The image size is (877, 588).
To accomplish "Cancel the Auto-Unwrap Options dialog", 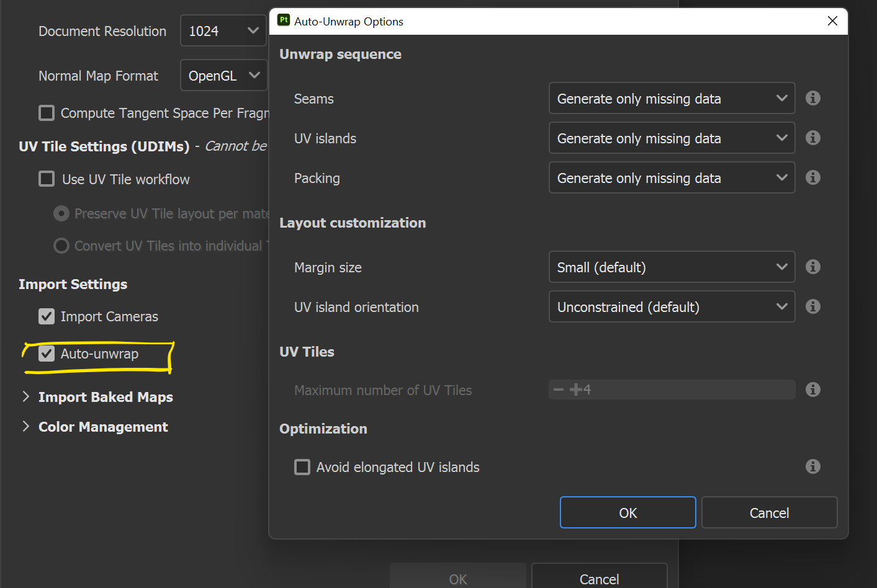I will [769, 512].
